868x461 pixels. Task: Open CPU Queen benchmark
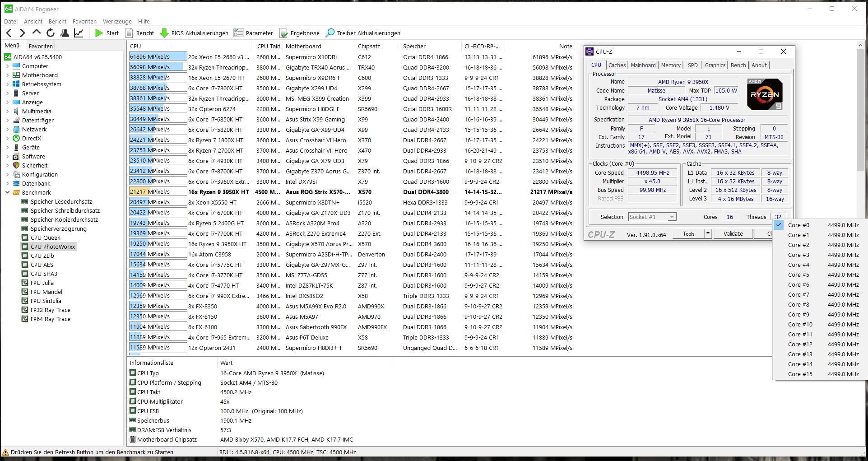[45, 237]
